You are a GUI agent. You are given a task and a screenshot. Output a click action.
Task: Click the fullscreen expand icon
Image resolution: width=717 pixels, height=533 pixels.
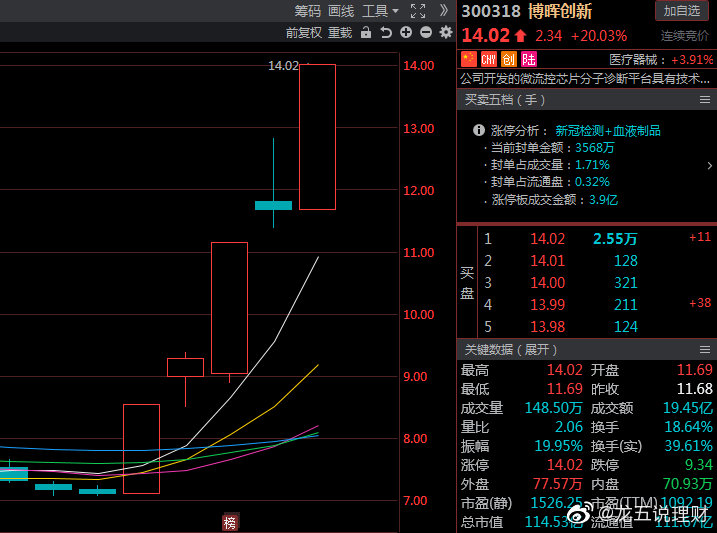pos(418,11)
